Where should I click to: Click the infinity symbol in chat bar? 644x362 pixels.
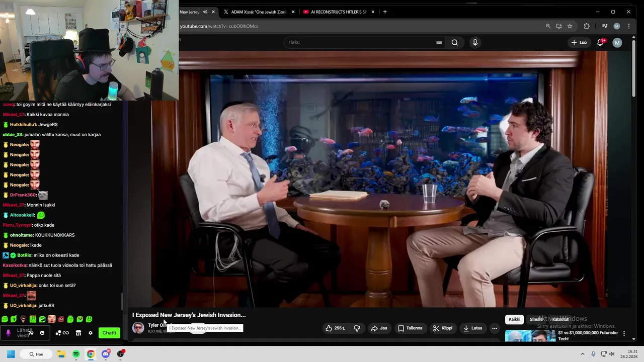[66, 333]
